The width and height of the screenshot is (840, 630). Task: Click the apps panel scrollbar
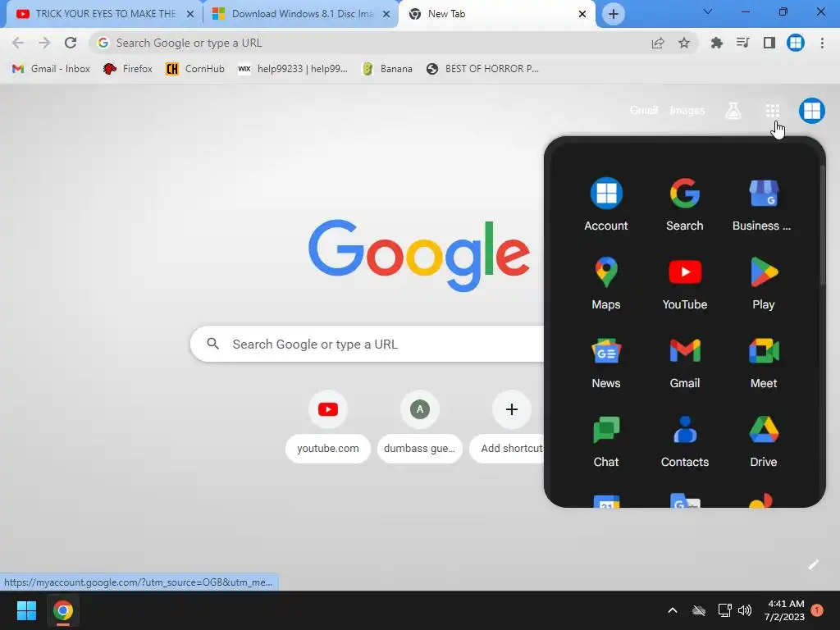(823, 225)
